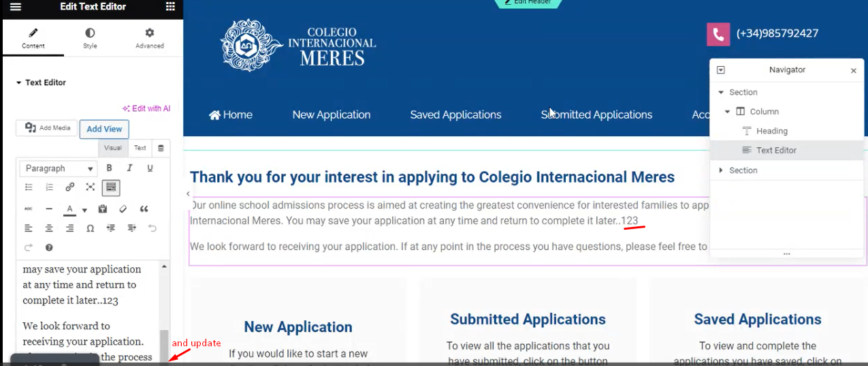Open the widgets grid icon in panel header
This screenshot has height=366, width=868.
tap(170, 7)
